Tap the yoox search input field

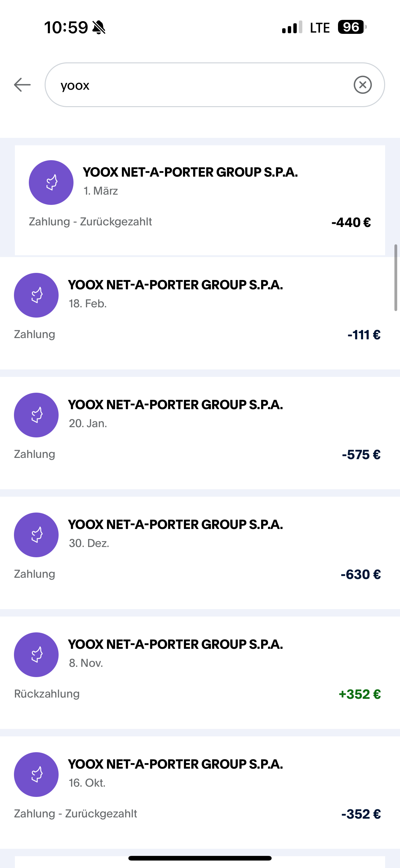tap(202, 84)
